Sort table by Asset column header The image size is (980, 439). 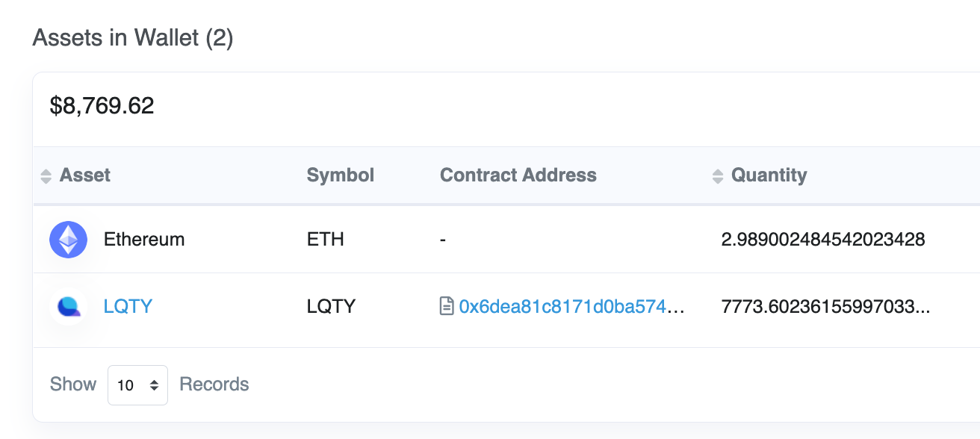[85, 175]
